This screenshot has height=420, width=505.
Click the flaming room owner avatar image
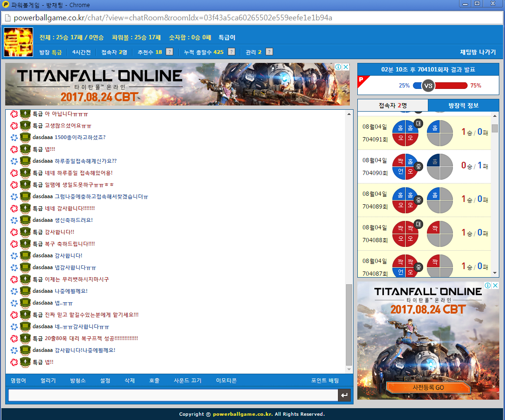point(18,42)
